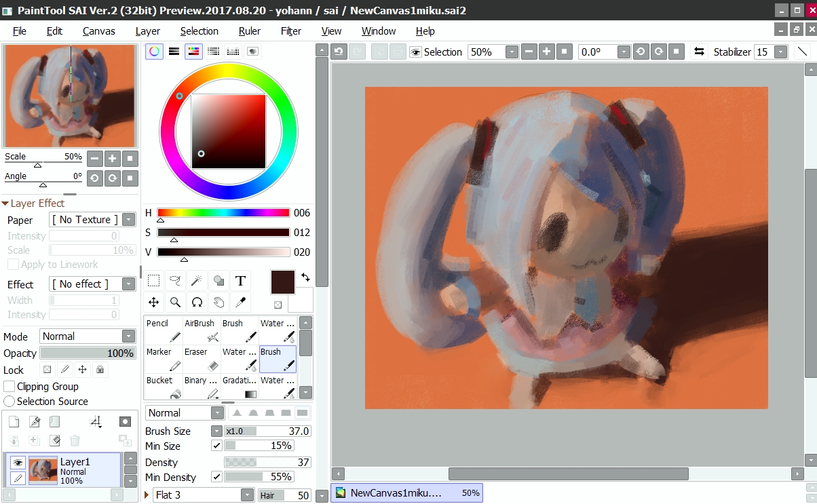Image resolution: width=817 pixels, height=504 pixels.
Task: Open the Paper texture dropdown
Action: [x=92, y=220]
